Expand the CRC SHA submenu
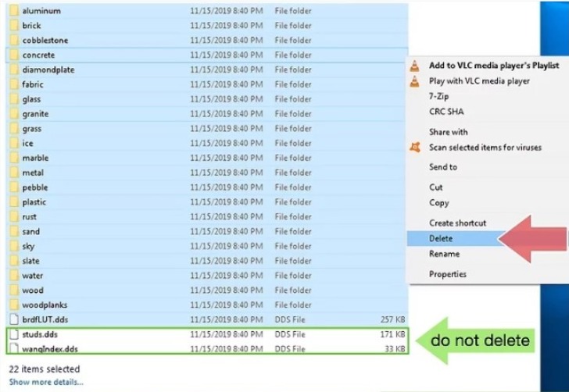Image resolution: width=569 pixels, height=392 pixels. 445,112
